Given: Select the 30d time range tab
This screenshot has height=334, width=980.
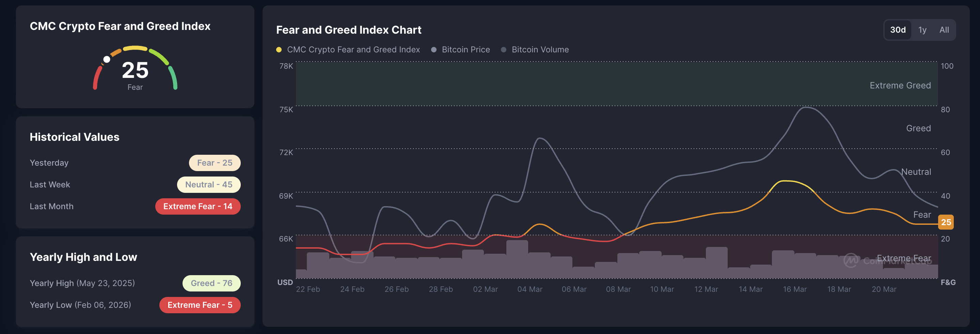Looking at the screenshot, I should tap(898, 30).
